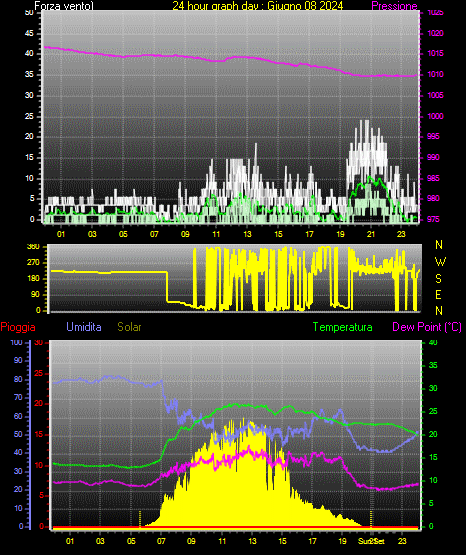This screenshot has width=466, height=555.
Task: Click the 270 wind direction scale value
Action: coord(34,263)
